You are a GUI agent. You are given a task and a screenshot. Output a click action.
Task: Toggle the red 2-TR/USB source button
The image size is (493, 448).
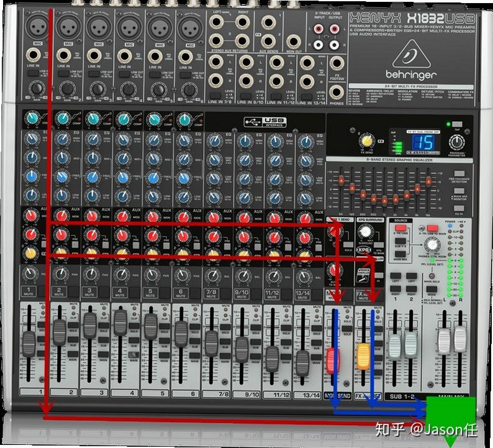(x=400, y=228)
